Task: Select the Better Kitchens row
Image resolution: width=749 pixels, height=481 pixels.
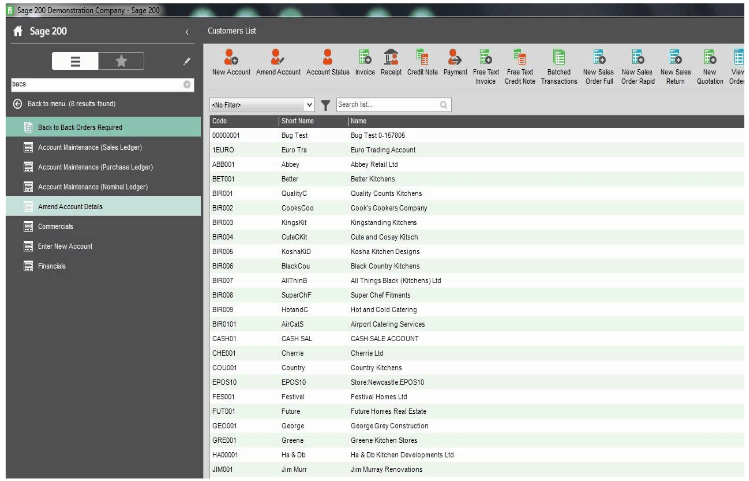Action: tap(477, 179)
